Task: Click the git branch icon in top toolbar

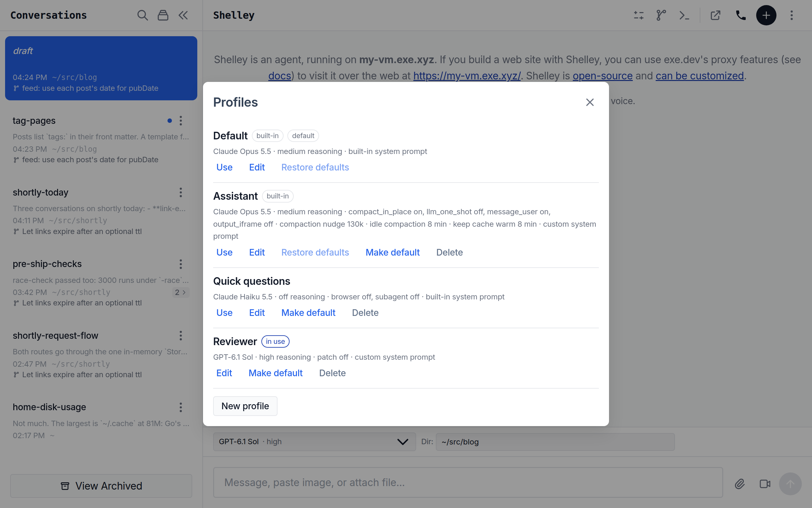Action: tap(661, 15)
